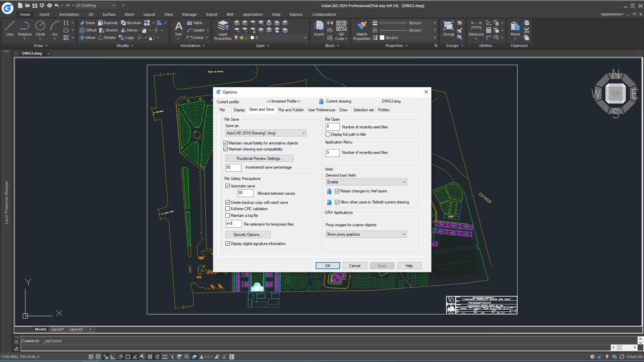Click the Security Options button

click(x=248, y=234)
